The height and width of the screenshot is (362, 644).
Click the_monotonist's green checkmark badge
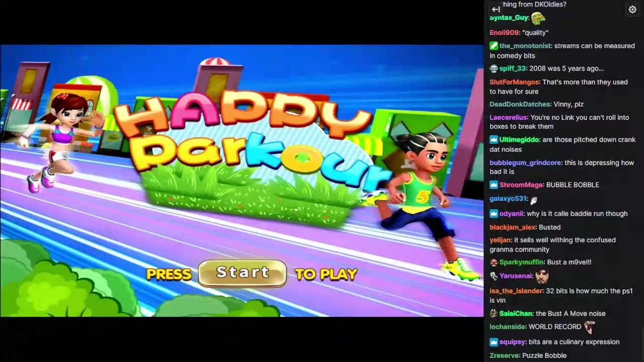[x=494, y=46]
